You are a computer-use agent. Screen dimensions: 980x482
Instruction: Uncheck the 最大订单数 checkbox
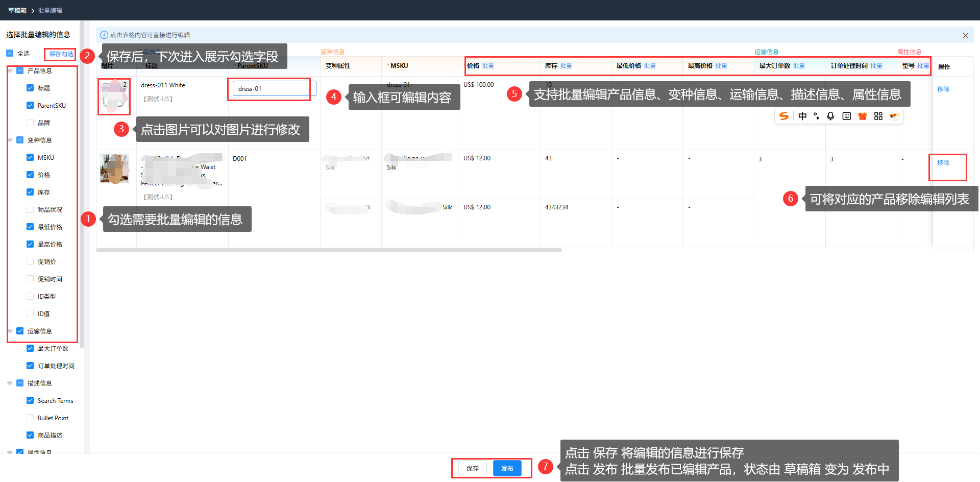[30, 348]
